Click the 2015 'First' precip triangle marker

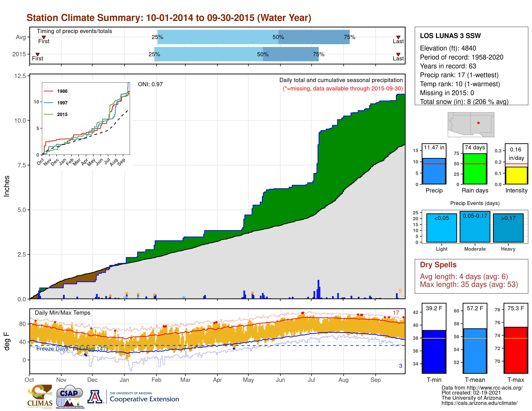[x=38, y=54]
